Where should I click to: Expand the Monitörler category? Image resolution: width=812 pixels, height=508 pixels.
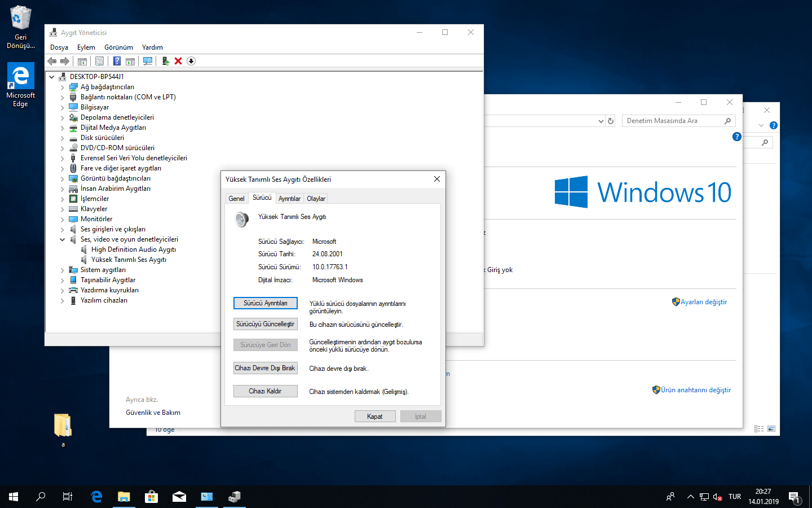click(x=62, y=220)
